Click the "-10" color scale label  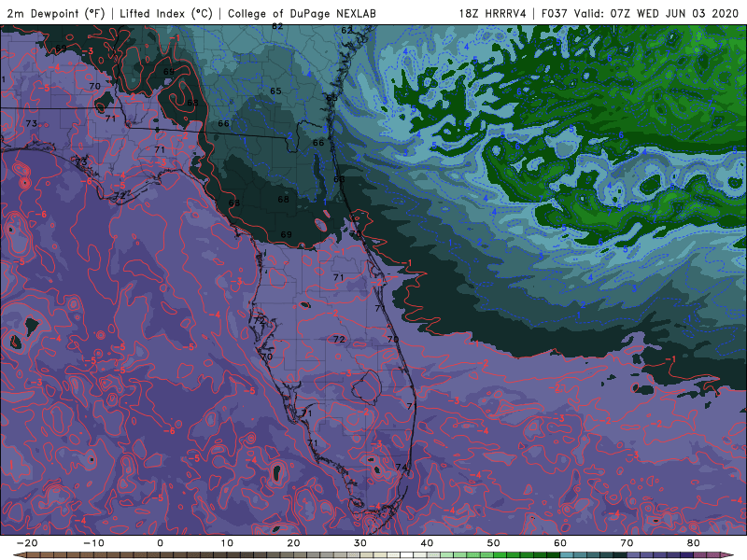coord(93,543)
